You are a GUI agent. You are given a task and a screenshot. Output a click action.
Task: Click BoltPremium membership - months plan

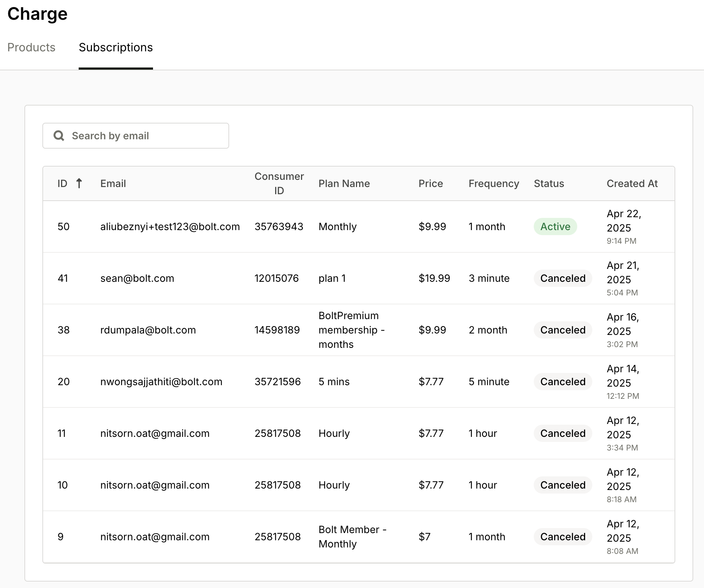click(x=352, y=330)
